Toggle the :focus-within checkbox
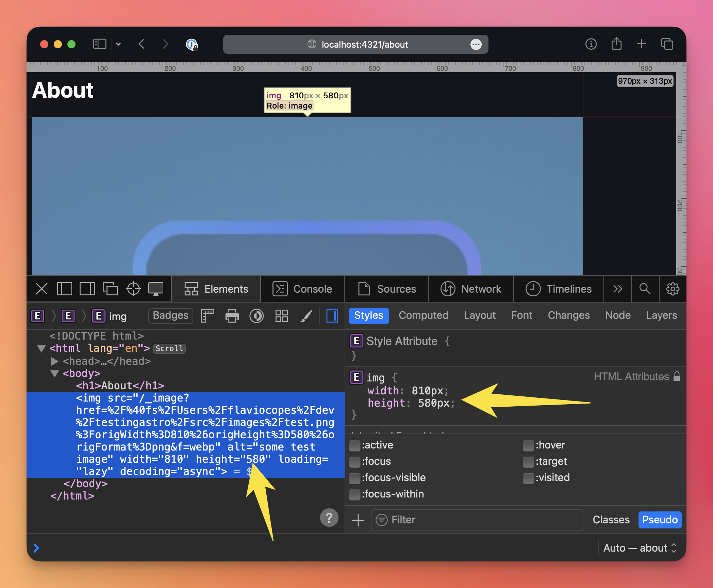This screenshot has height=588, width=713. coord(355,494)
